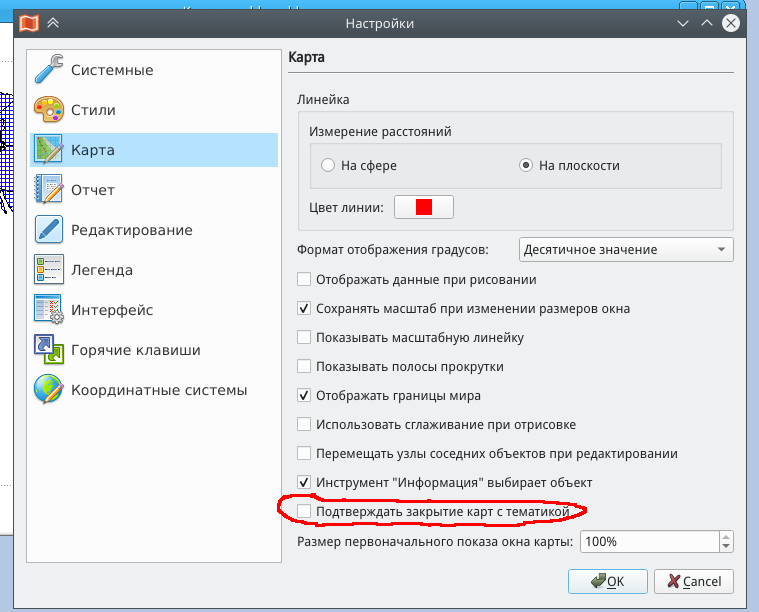Select the Интерфейс window-gear icon
The height and width of the screenshot is (612, 759).
coord(49,310)
